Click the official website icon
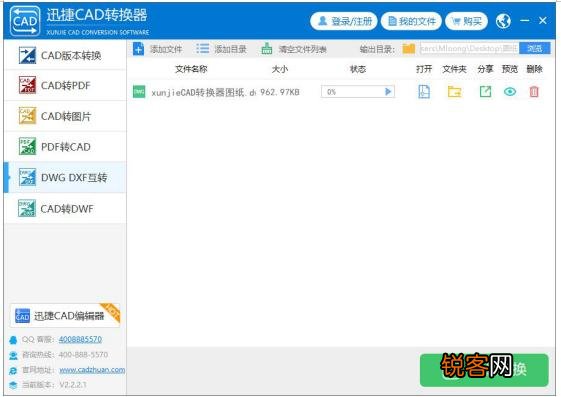561x397 pixels. tap(13, 371)
